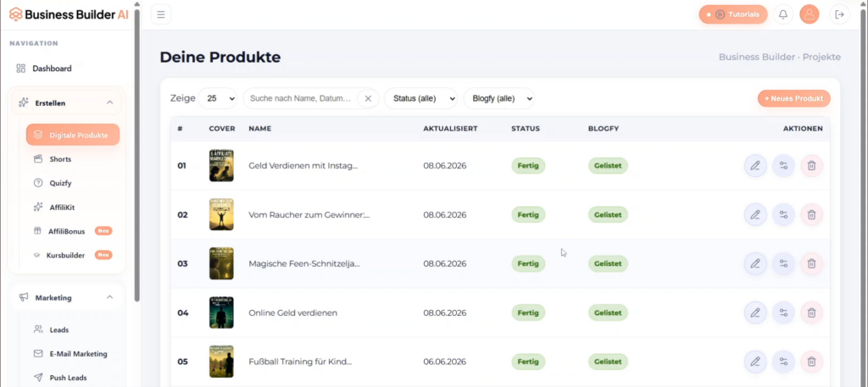
Task: Delete Geld Verdienen mit Instag... product
Action: (811, 166)
